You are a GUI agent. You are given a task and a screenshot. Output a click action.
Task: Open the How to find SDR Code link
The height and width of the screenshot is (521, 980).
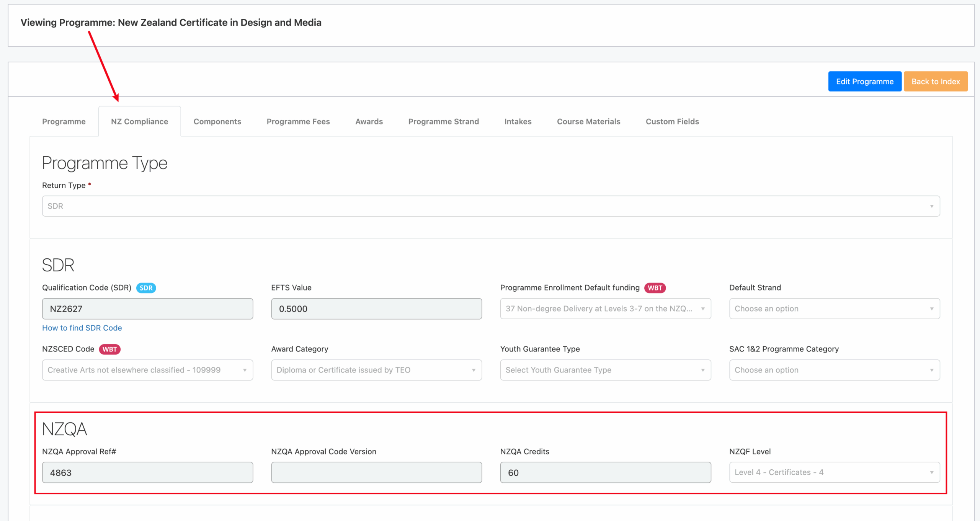[x=82, y=328]
